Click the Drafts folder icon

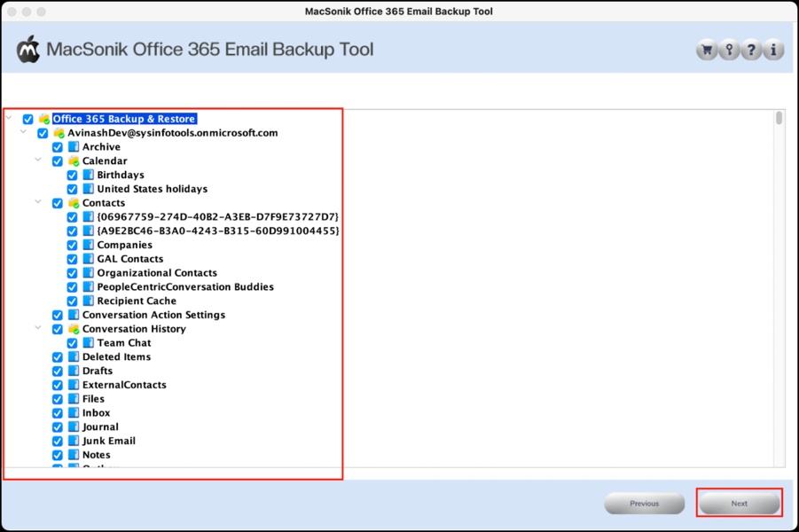[x=74, y=371]
